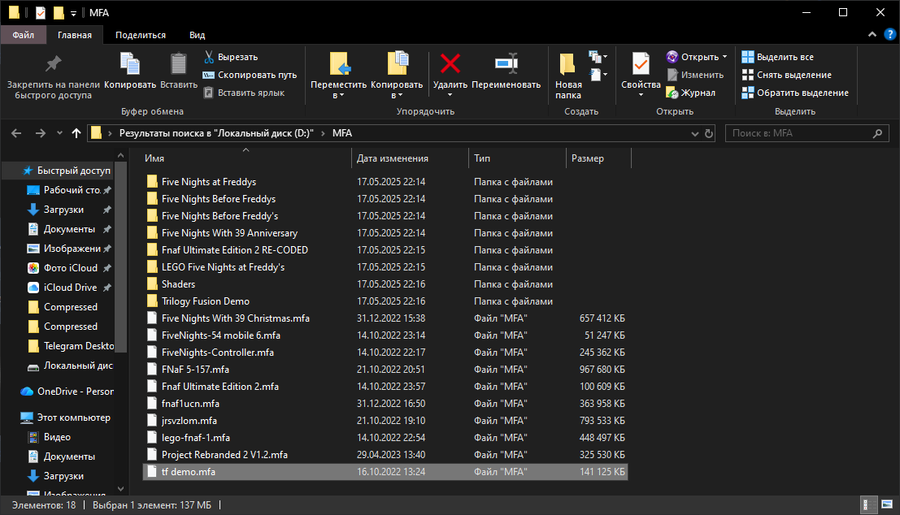The width and height of the screenshot is (900, 515).
Task: Select the Trilogy Fusion Demo folder
Action: (205, 301)
